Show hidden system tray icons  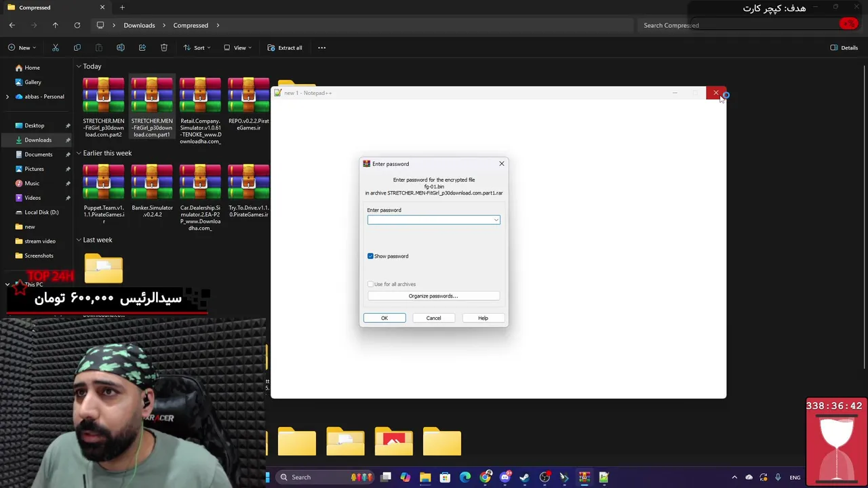tap(734, 477)
